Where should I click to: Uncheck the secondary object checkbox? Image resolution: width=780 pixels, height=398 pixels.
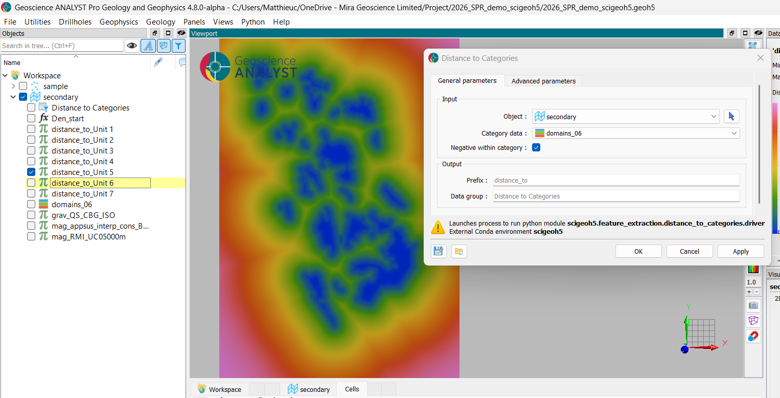pos(23,97)
